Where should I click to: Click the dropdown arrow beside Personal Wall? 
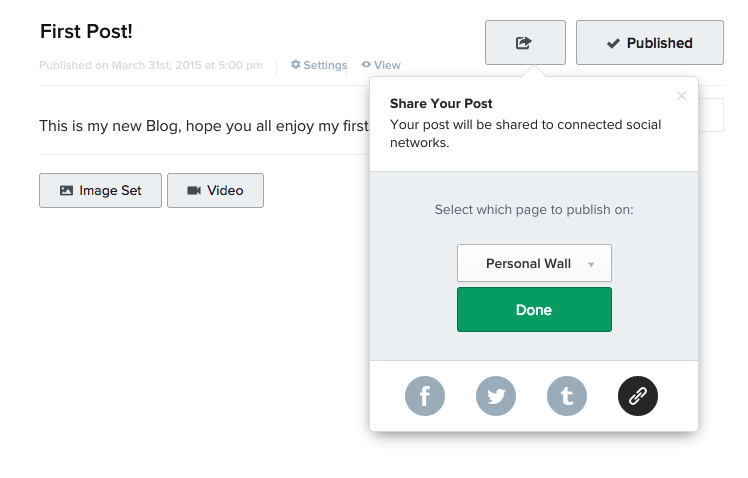(591, 265)
